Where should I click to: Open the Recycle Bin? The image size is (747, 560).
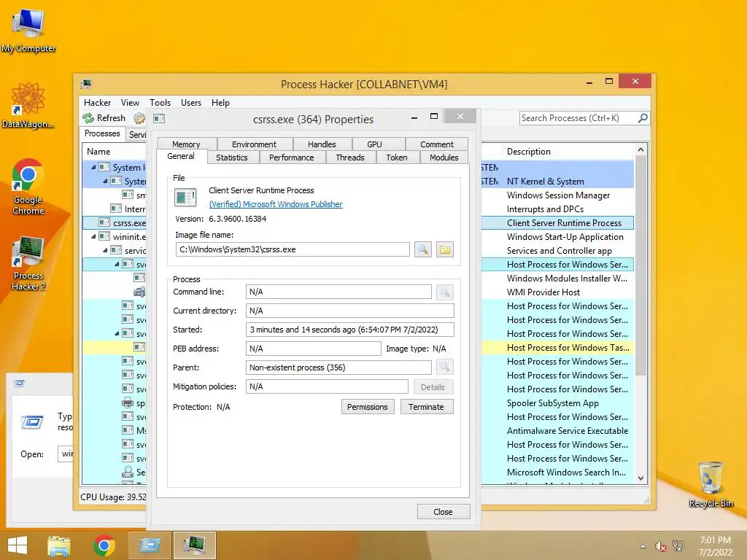click(x=711, y=484)
